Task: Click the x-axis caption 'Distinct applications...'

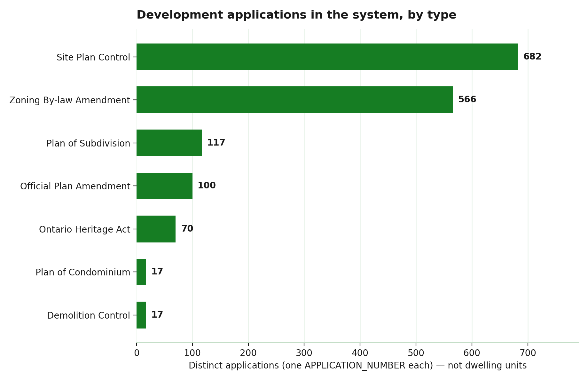Action: (x=357, y=366)
